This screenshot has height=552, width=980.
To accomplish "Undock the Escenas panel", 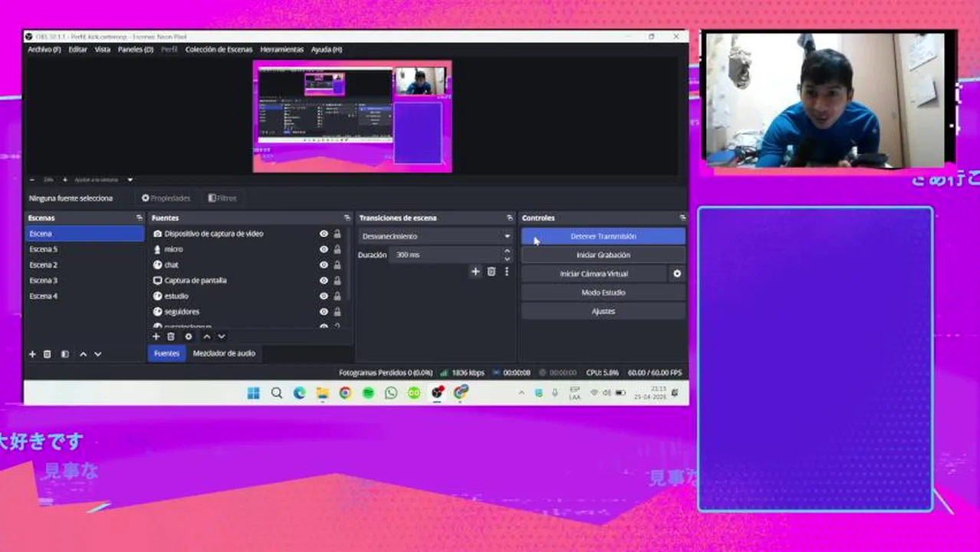I will (x=139, y=218).
